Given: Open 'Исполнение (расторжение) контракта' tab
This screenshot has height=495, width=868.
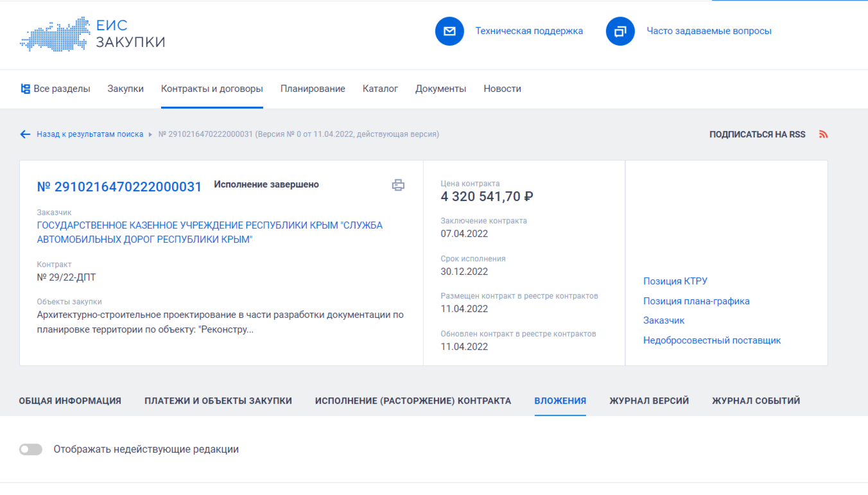Looking at the screenshot, I should tap(413, 401).
